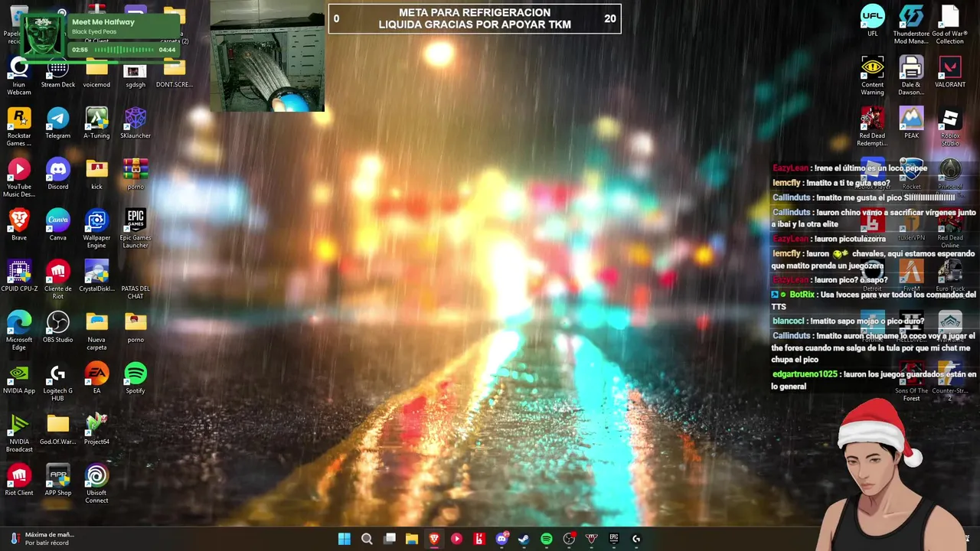Open the Cliente de Riot shortcut

(58, 280)
